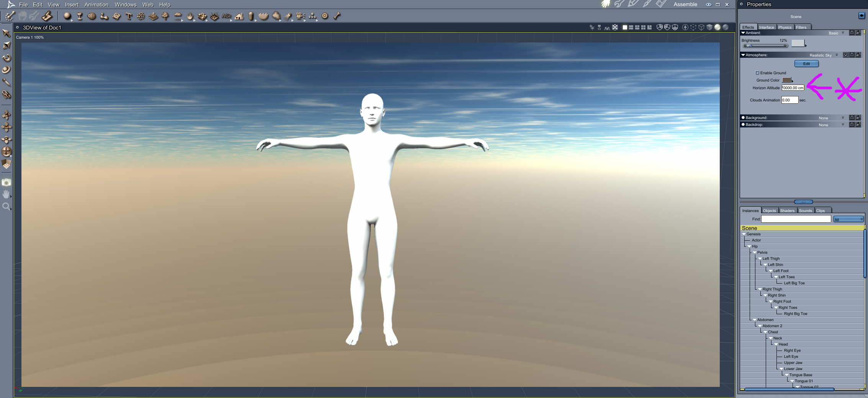Switch to four-view grid layout

click(x=643, y=28)
